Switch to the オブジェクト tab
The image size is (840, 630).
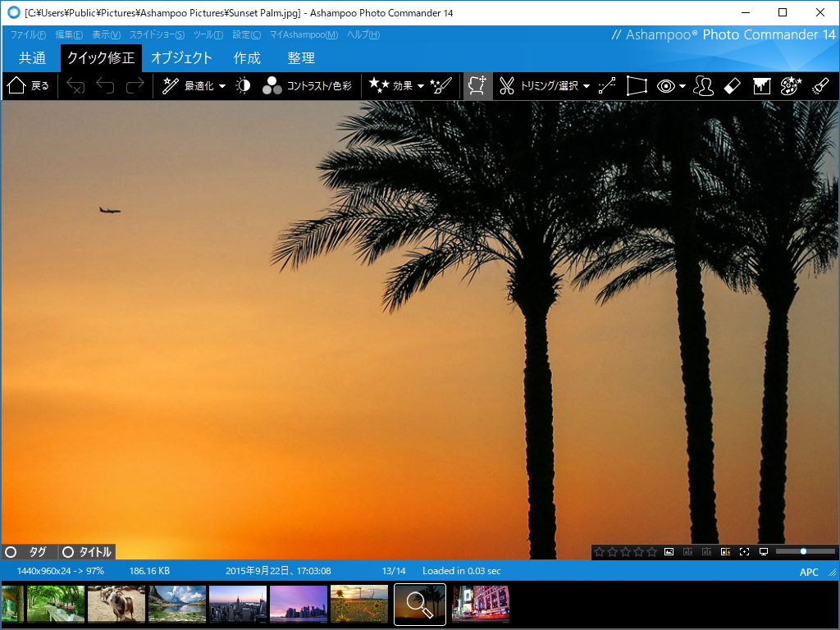[181, 58]
